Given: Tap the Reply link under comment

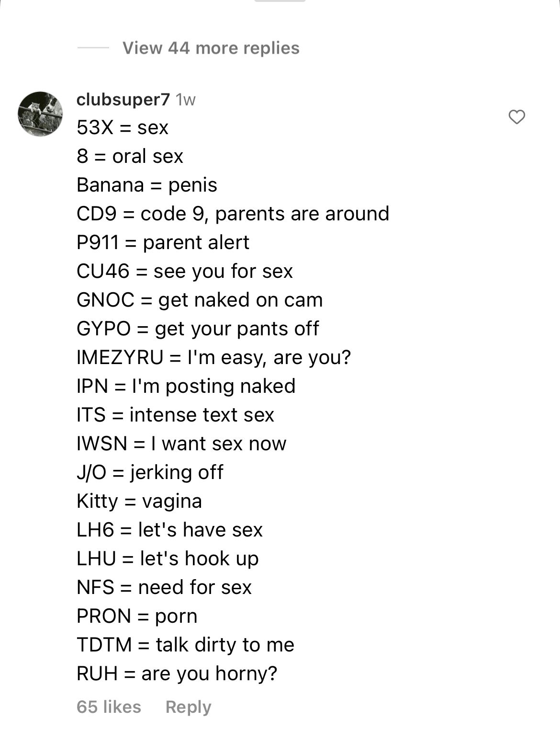Looking at the screenshot, I should pos(188,707).
